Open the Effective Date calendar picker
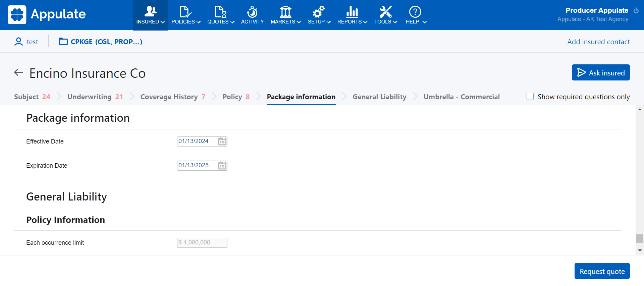Screen dimensions: 644x286 click(x=222, y=141)
